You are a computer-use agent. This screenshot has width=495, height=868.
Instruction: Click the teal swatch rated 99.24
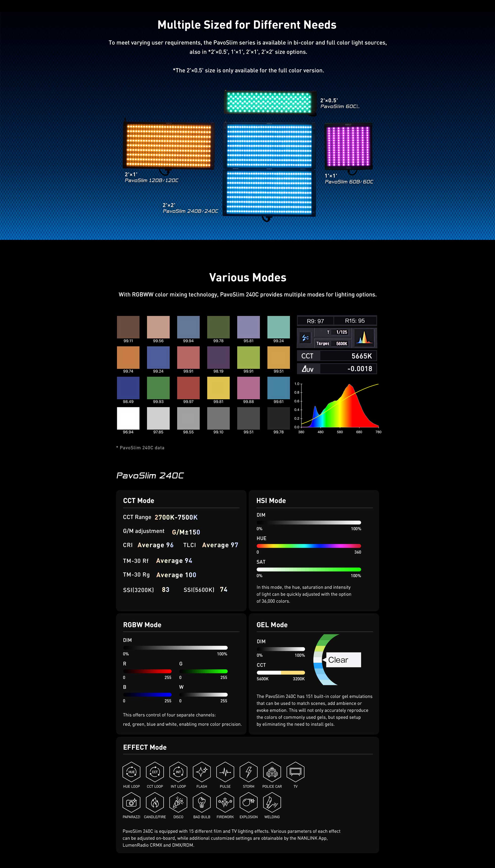[278, 327]
